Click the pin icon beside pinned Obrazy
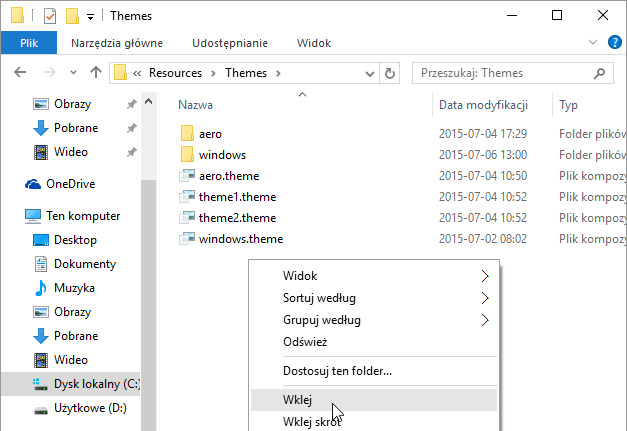Screen dimensions: 627x431 coord(132,104)
